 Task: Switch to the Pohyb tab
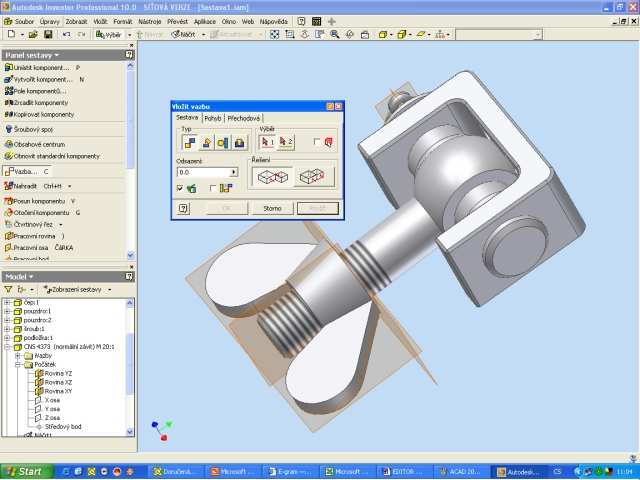pos(212,118)
